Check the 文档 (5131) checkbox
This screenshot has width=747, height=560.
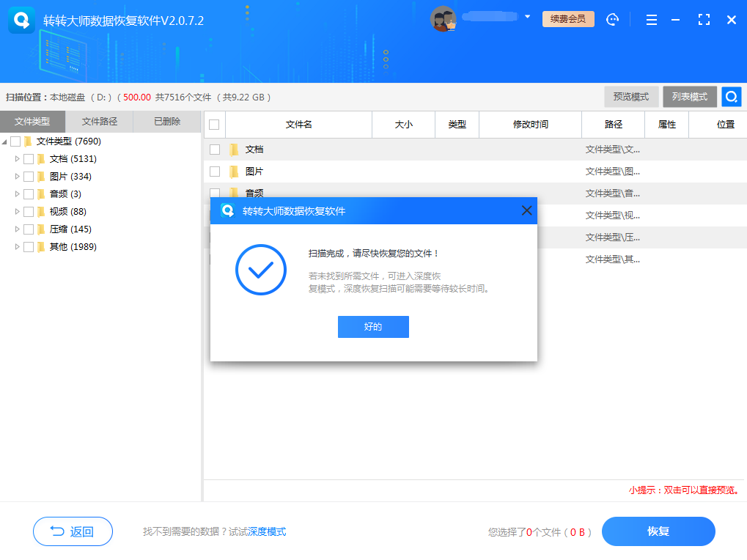click(x=28, y=158)
